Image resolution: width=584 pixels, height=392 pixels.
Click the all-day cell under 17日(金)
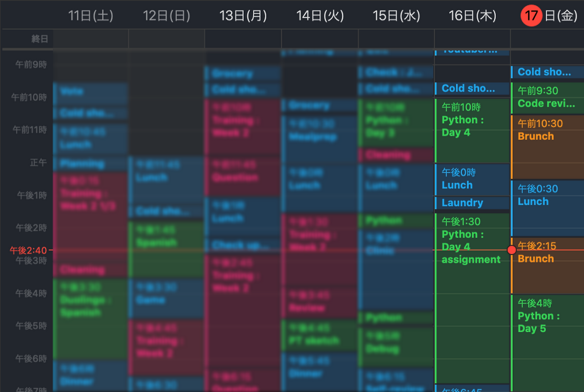[x=547, y=39]
